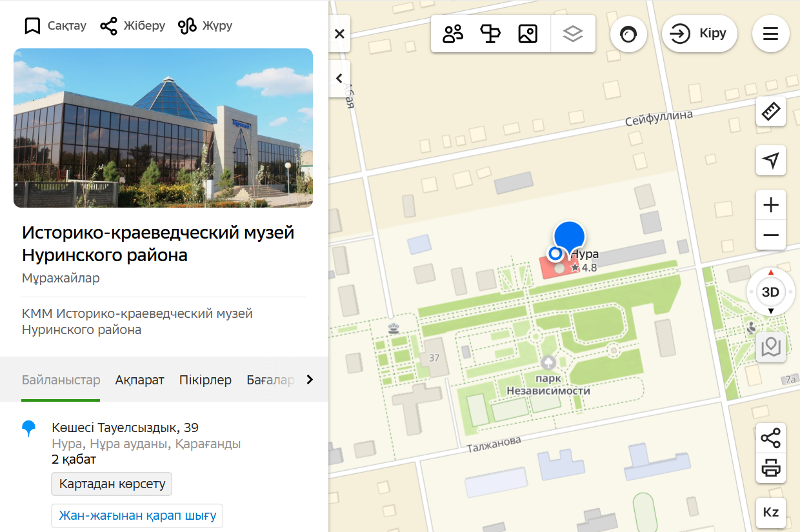The width and height of the screenshot is (800, 532).
Task: Open the people/community map icon
Action: tap(453, 34)
